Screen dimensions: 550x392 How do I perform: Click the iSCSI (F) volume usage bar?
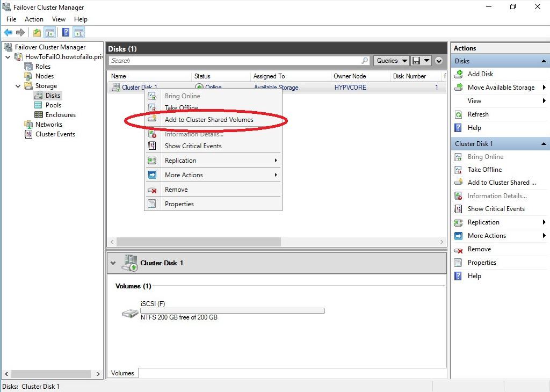click(233, 311)
